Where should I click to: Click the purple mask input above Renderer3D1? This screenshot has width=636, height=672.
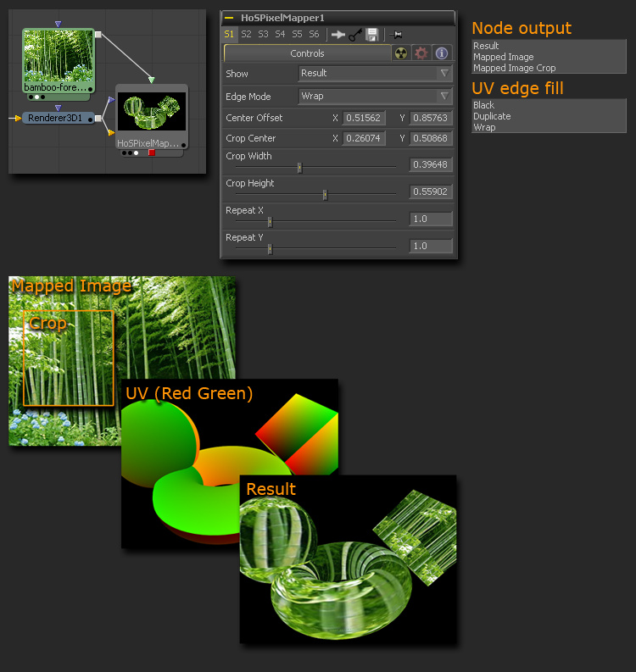point(58,108)
